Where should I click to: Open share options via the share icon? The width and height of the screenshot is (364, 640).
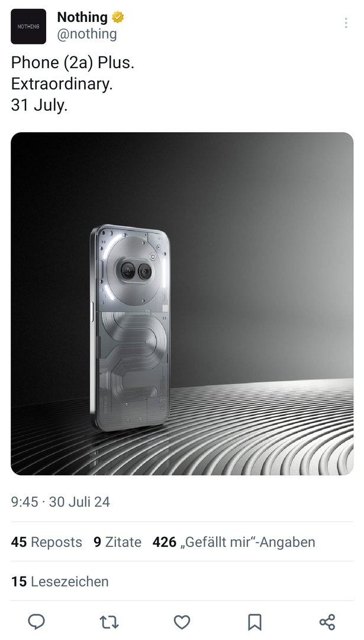pos(327,622)
